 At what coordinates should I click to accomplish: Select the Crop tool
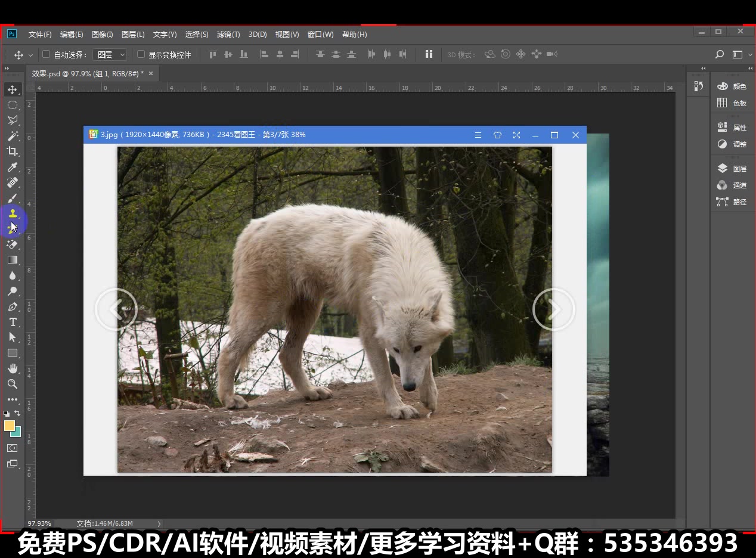pyautogui.click(x=13, y=151)
